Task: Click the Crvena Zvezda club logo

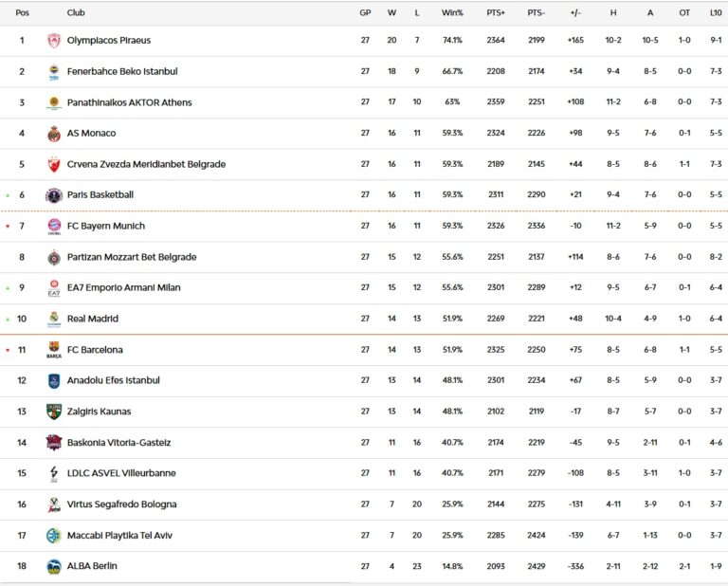Action: [x=54, y=164]
